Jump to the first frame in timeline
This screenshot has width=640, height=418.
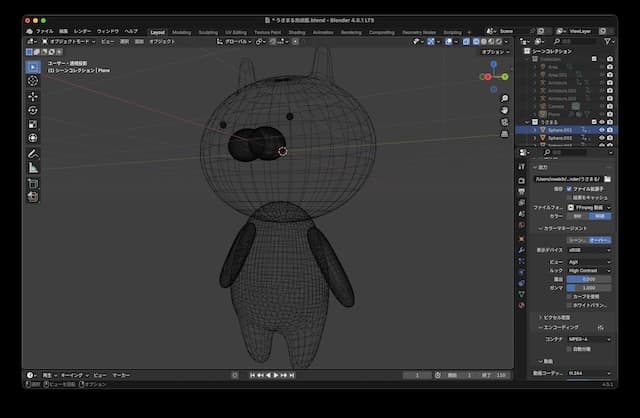(x=252, y=375)
